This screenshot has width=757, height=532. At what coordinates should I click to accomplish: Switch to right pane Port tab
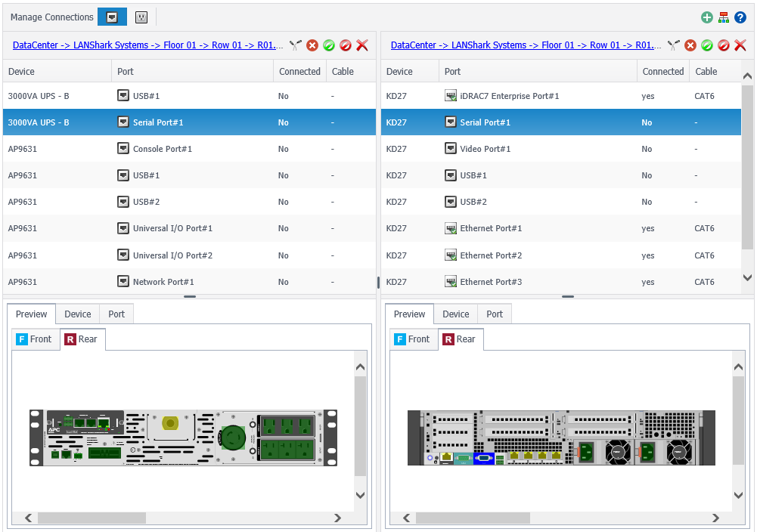coord(495,314)
